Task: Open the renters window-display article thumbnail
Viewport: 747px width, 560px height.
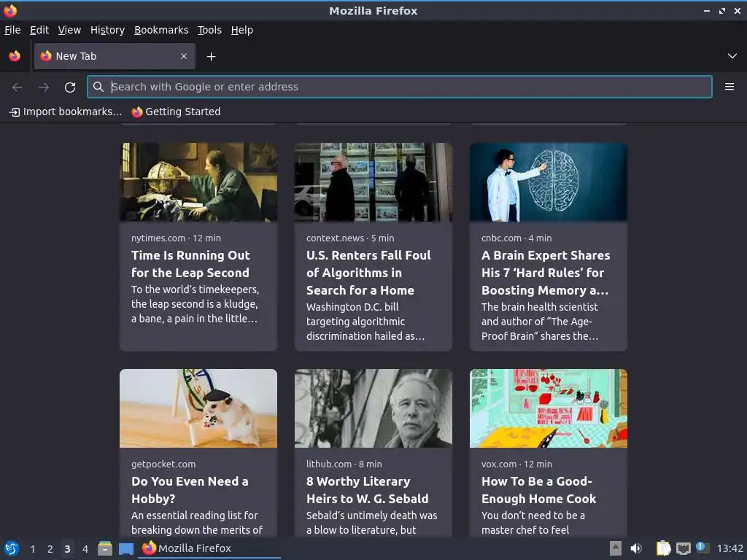Action: (x=373, y=182)
